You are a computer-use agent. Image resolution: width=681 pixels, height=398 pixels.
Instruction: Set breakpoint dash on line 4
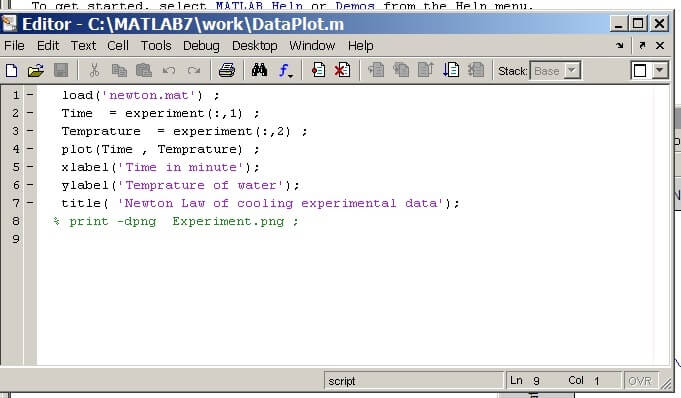(x=30, y=149)
